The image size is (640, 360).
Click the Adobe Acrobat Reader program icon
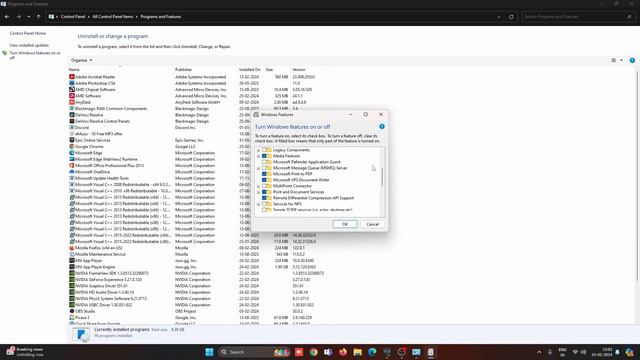click(x=72, y=77)
